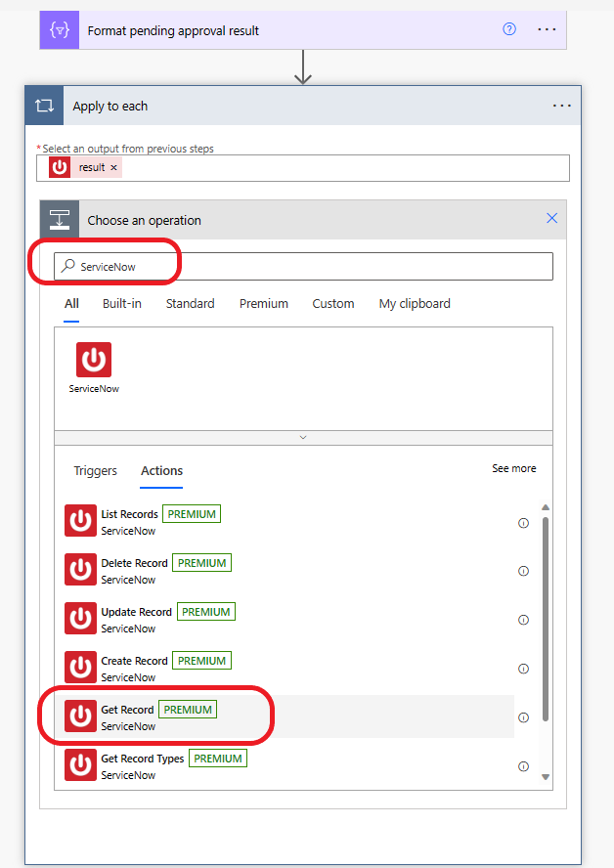Click the Delete Record ServiceNow icon
The width and height of the screenshot is (614, 868).
click(80, 569)
